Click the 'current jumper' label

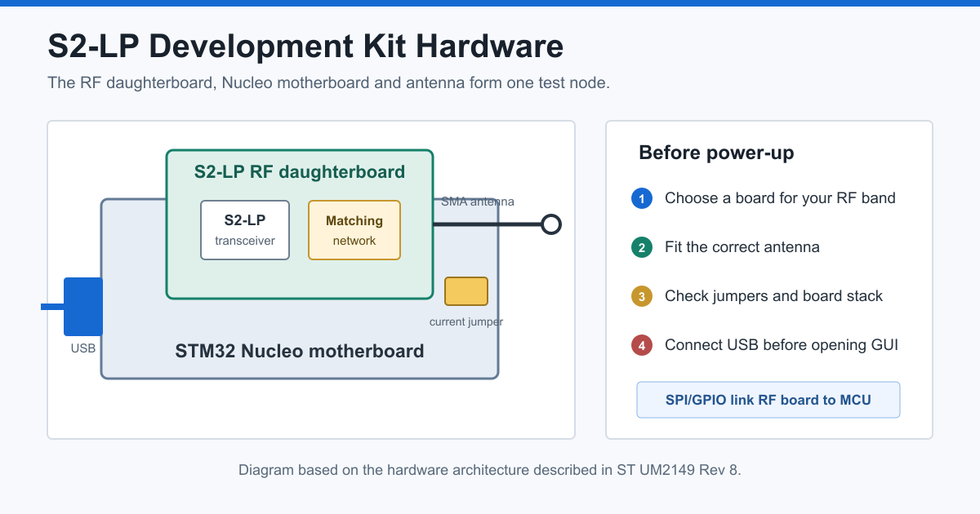tap(466, 321)
